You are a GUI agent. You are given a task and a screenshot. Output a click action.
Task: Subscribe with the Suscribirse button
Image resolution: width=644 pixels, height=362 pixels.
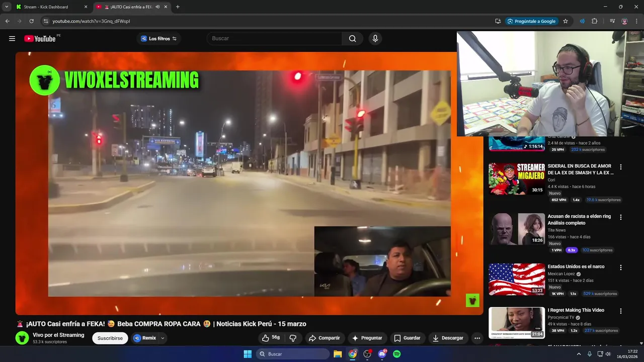(x=110, y=338)
